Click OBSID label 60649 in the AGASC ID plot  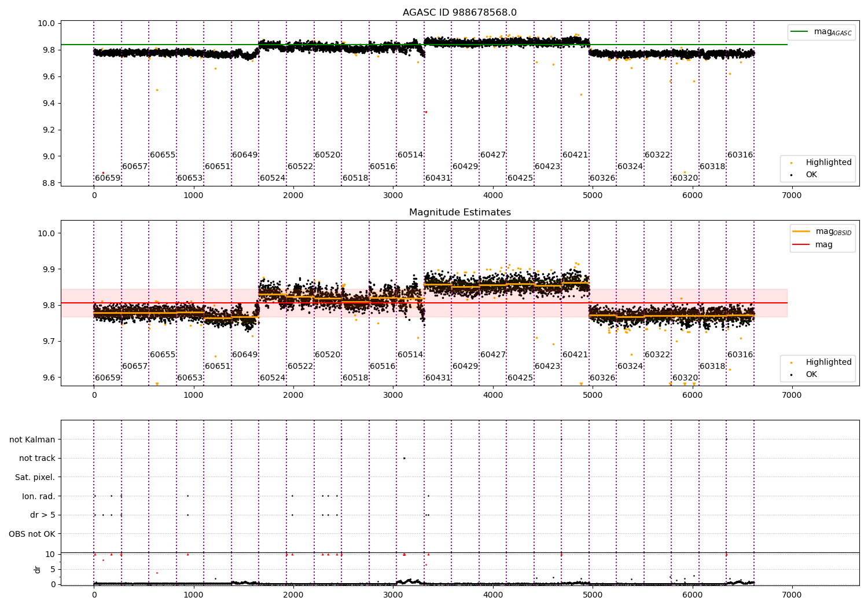(x=245, y=155)
